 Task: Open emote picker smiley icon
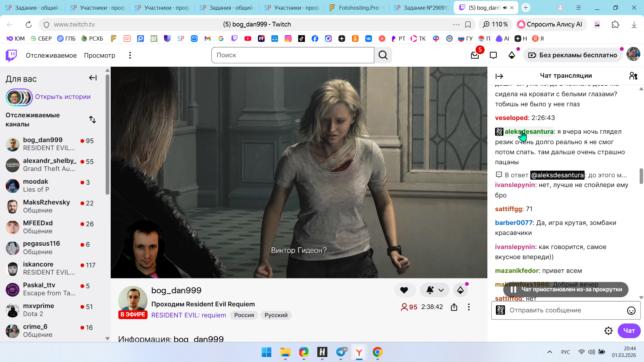(631, 310)
